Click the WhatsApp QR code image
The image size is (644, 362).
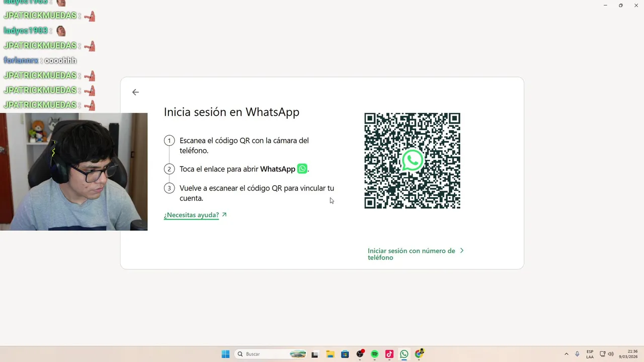(412, 160)
